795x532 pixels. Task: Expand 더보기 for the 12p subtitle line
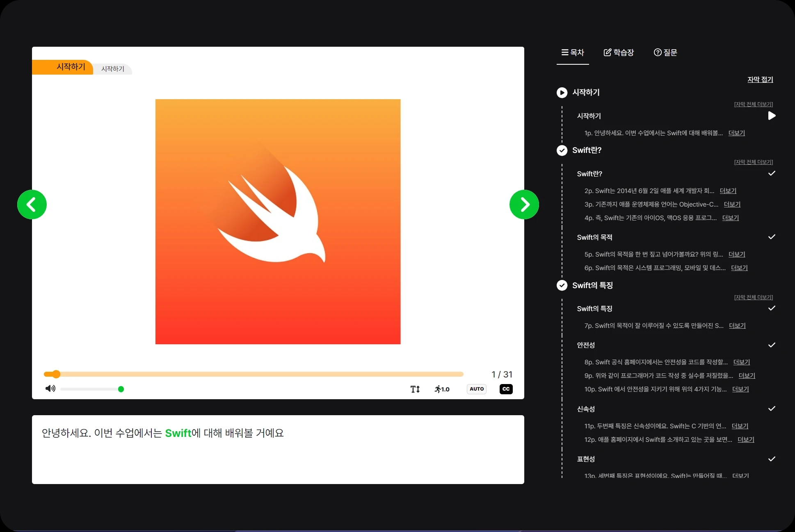[746, 440]
